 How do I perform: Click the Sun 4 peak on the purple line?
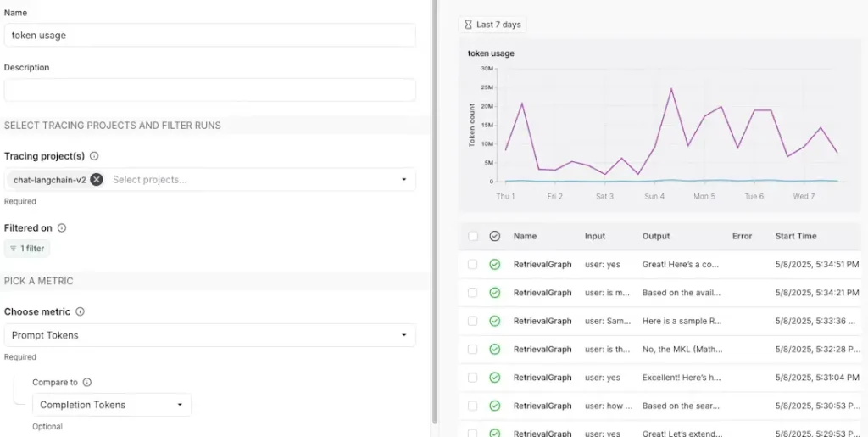click(671, 88)
